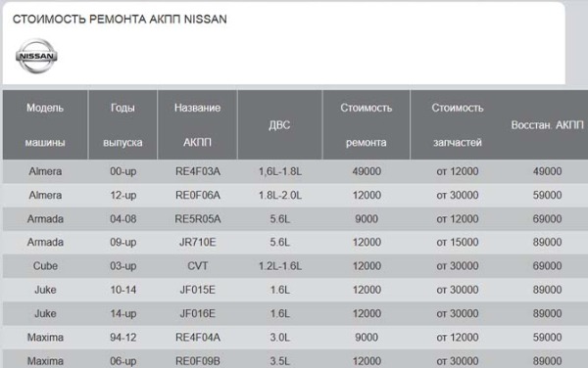Click the RE5R05A transmission cell

tap(198, 218)
